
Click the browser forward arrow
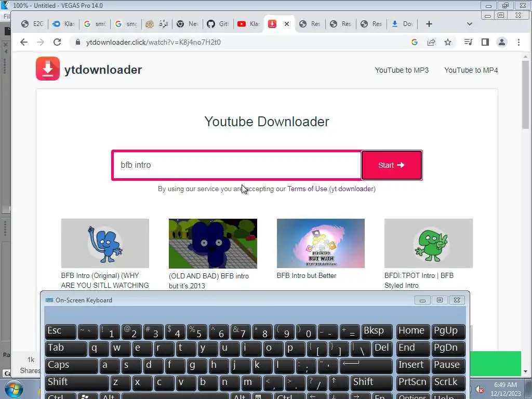[x=41, y=42]
